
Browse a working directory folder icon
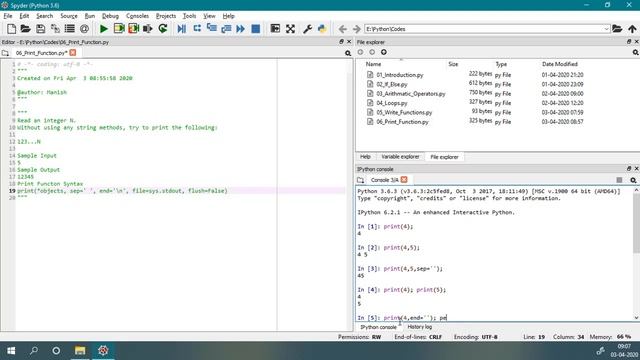(x=617, y=29)
